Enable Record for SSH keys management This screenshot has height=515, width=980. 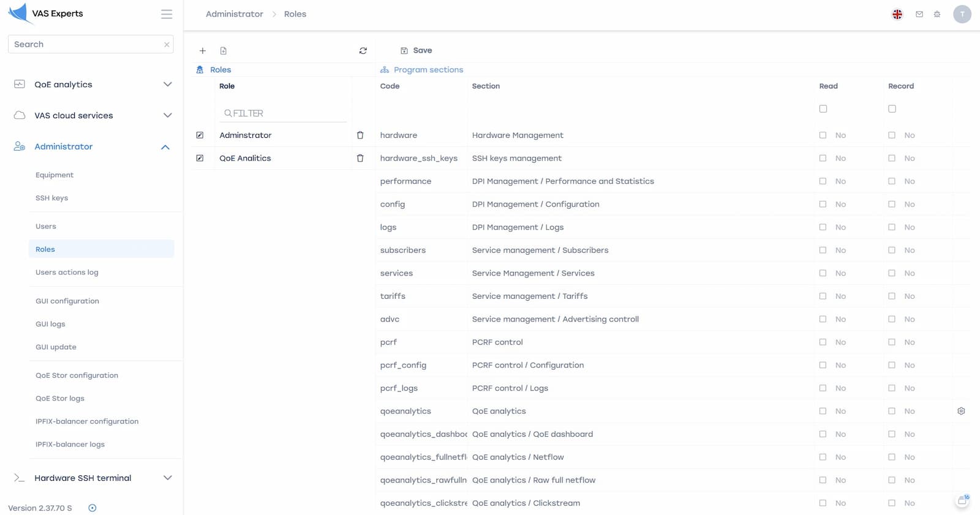click(892, 158)
